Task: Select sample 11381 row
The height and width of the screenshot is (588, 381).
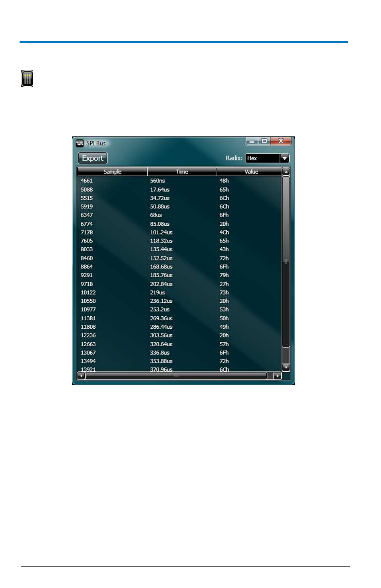Action: tap(180, 318)
